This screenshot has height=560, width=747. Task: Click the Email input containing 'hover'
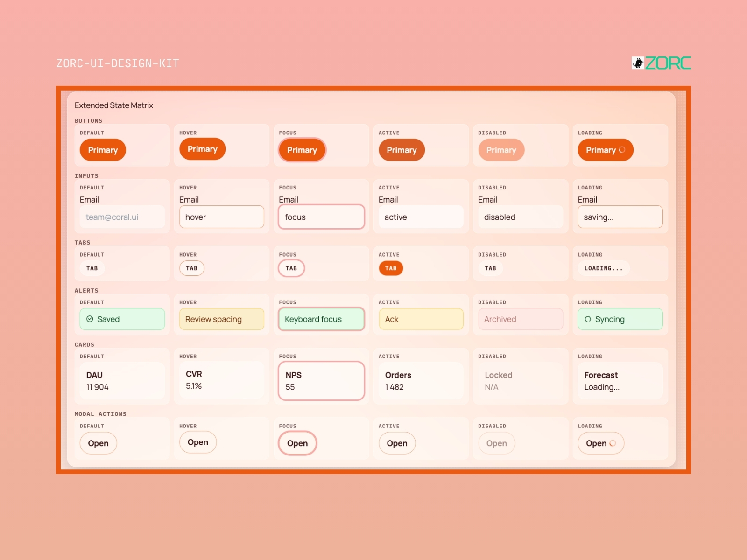[x=222, y=217]
